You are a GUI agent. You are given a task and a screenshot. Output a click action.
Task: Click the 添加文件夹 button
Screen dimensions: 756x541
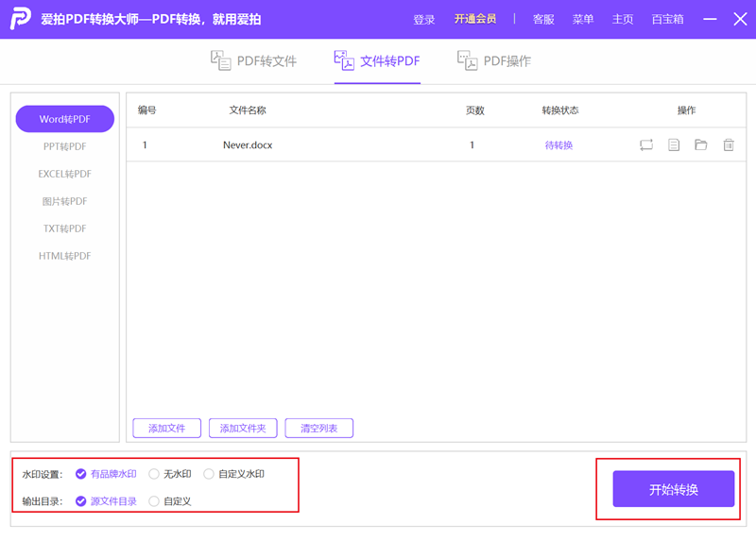pos(243,429)
